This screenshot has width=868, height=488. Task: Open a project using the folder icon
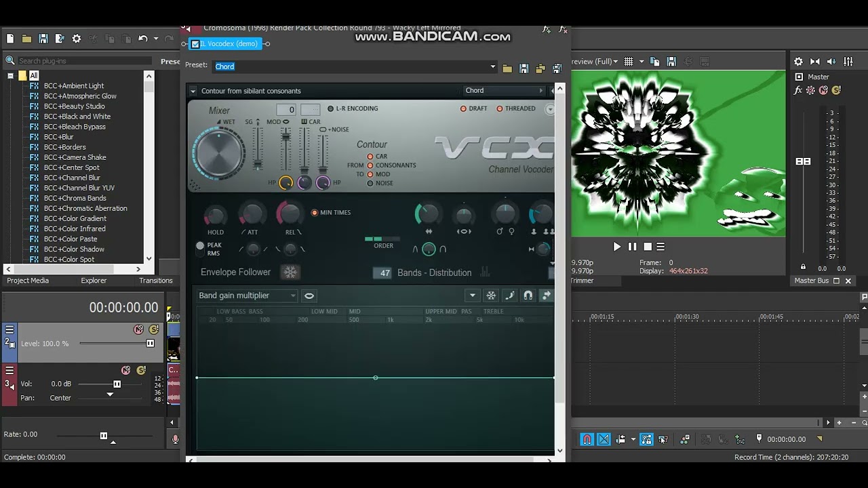click(x=26, y=39)
